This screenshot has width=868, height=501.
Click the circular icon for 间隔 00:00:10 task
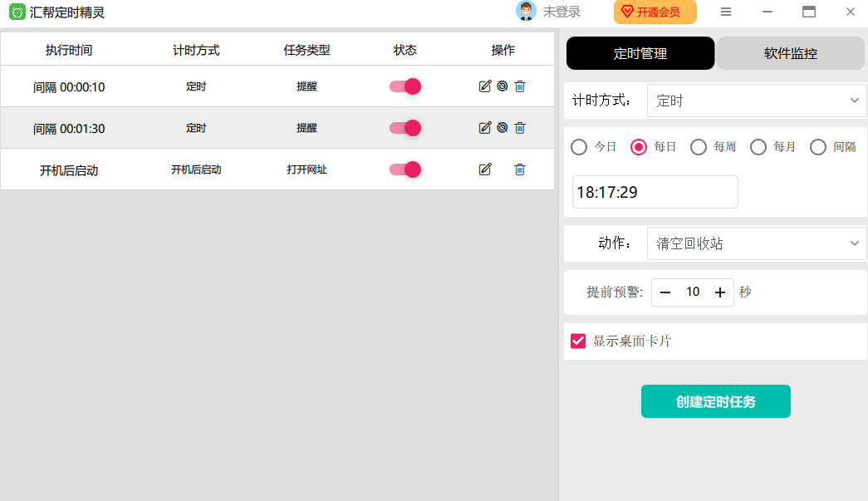(503, 86)
